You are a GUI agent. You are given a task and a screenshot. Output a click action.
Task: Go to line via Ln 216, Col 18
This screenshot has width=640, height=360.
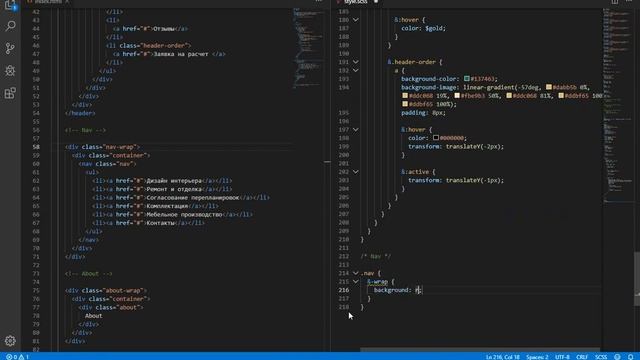[502, 357]
